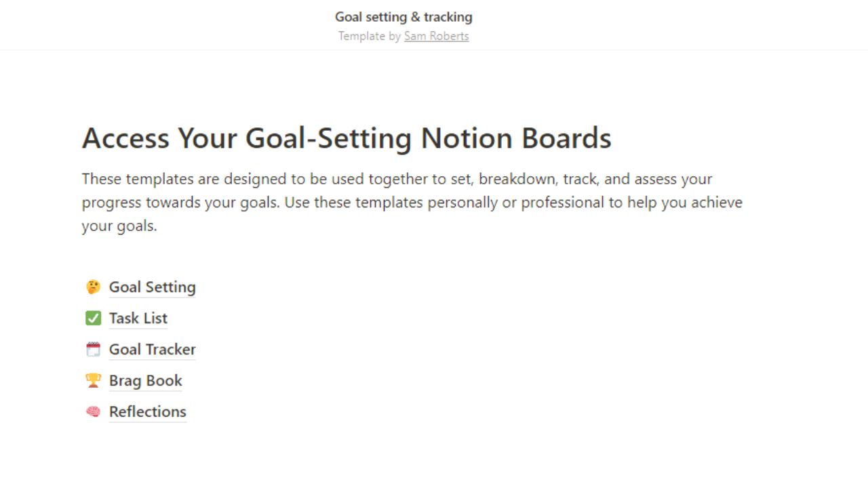Select the Reflections link text

[x=147, y=411]
